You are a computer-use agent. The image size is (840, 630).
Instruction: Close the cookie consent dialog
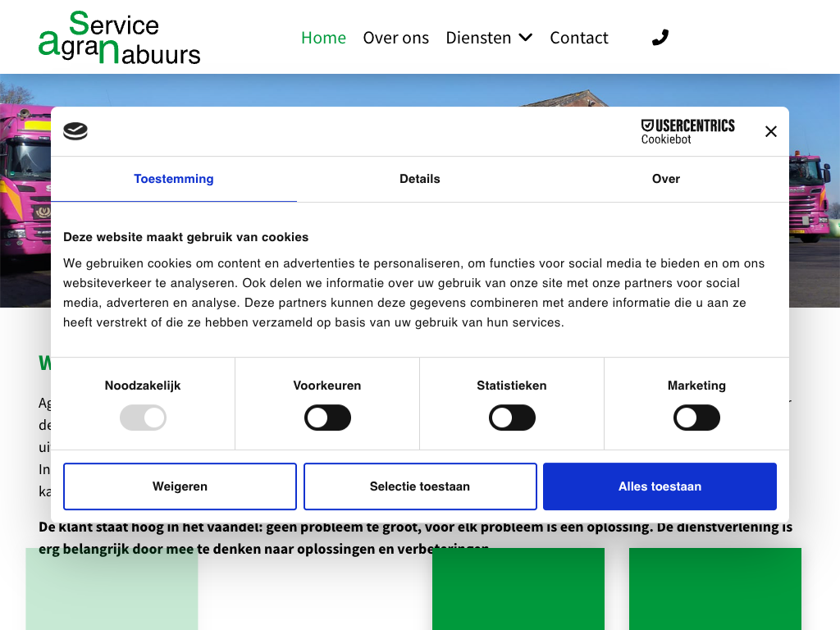[x=770, y=131]
